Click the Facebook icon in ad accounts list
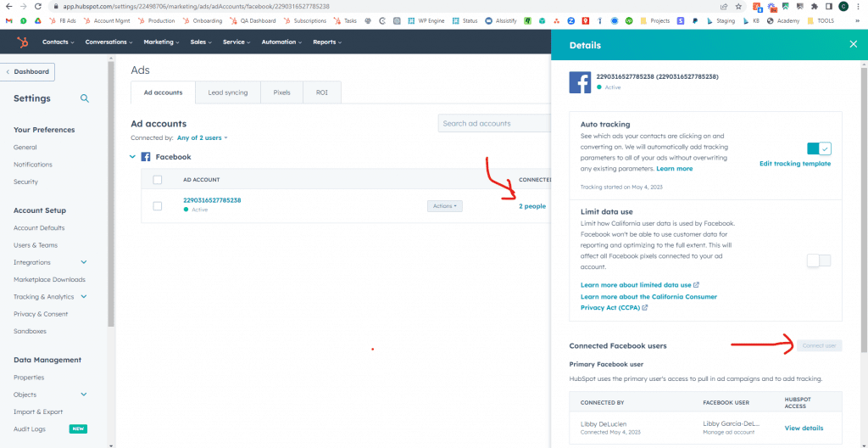Viewport: 868px width, 448px height. 146,157
